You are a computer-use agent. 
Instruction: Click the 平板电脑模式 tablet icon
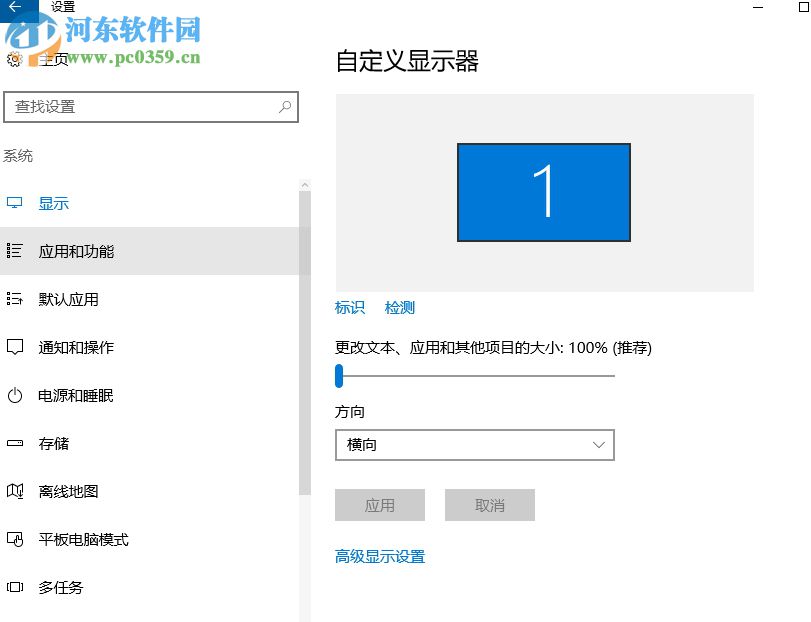[14, 539]
